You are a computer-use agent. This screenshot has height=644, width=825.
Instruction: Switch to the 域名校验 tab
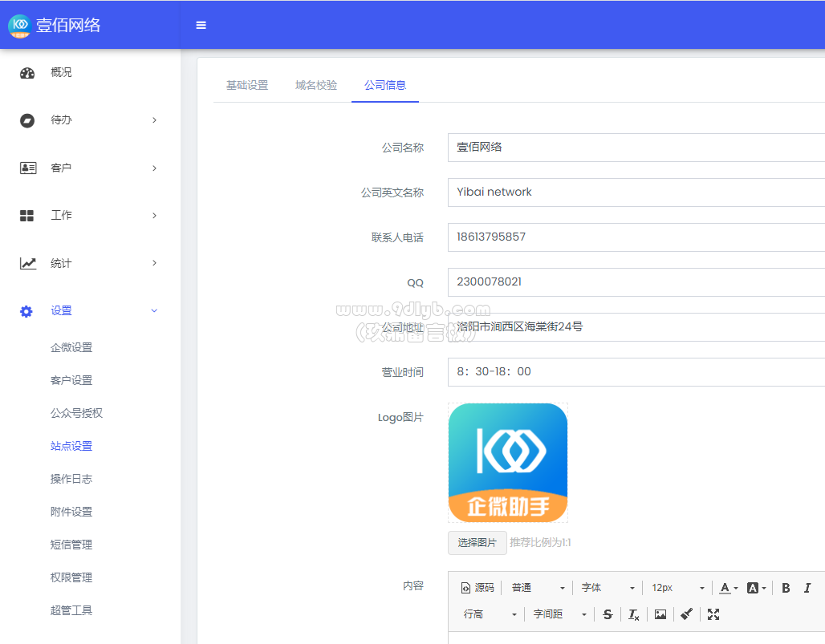316,85
